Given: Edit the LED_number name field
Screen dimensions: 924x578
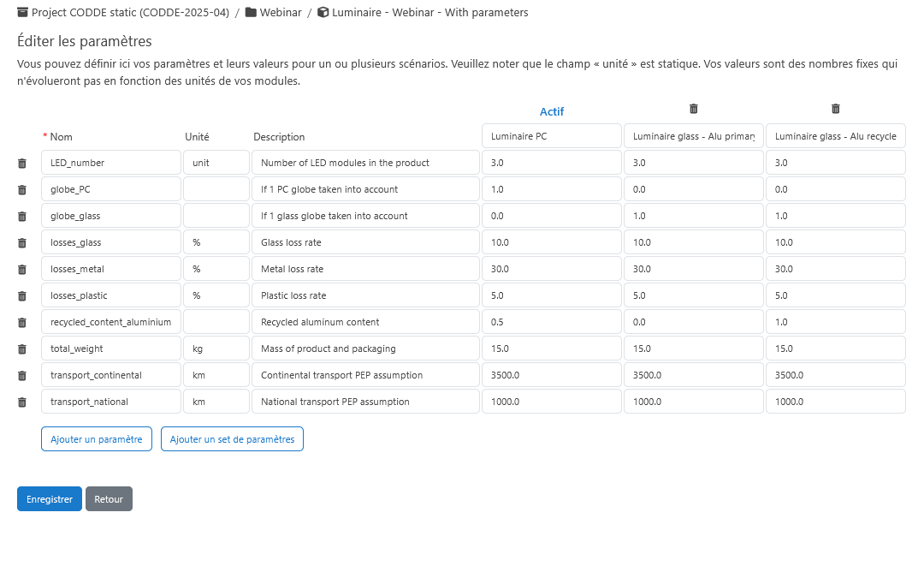Looking at the screenshot, I should pyautogui.click(x=110, y=163).
